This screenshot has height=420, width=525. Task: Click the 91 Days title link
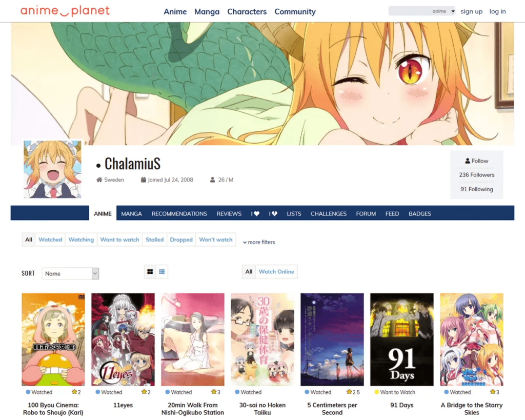[402, 405]
